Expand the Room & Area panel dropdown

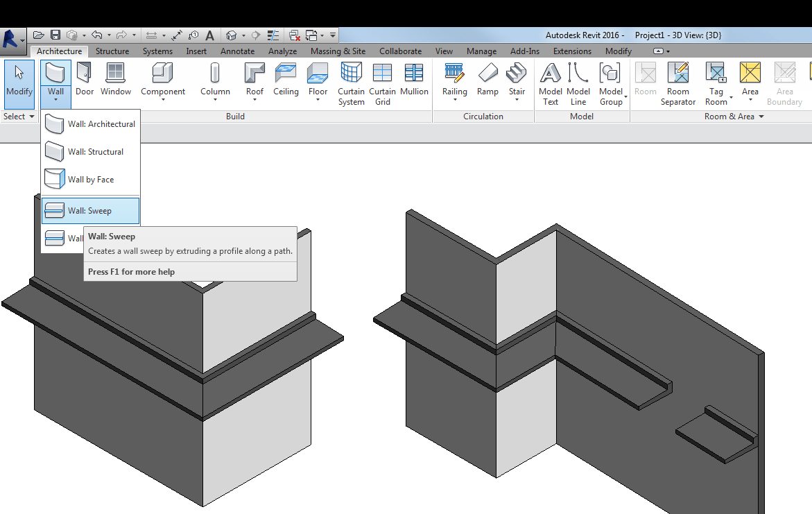(761, 117)
